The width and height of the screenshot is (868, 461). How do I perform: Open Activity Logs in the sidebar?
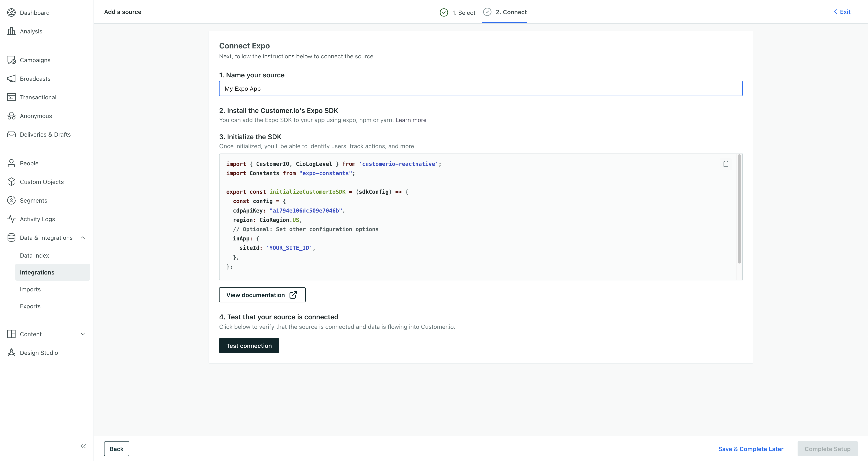click(x=37, y=219)
